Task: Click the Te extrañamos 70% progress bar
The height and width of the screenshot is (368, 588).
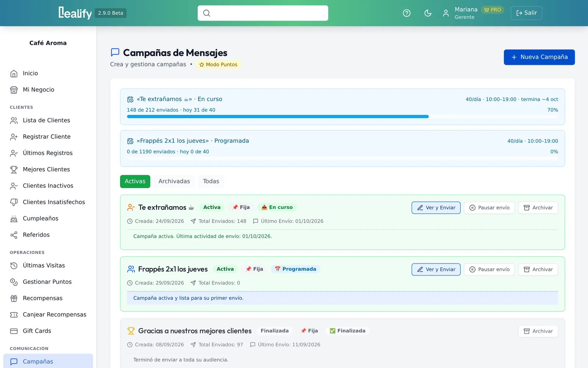Action: tap(343, 117)
